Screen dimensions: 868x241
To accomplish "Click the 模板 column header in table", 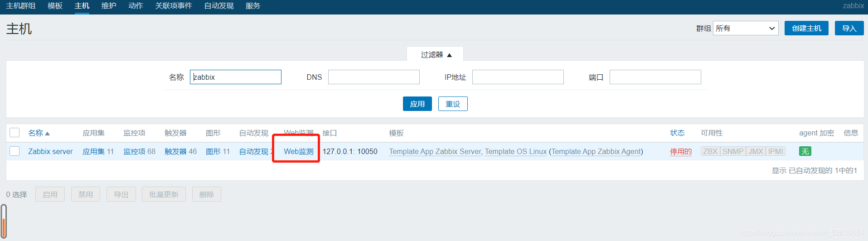I will point(396,133).
